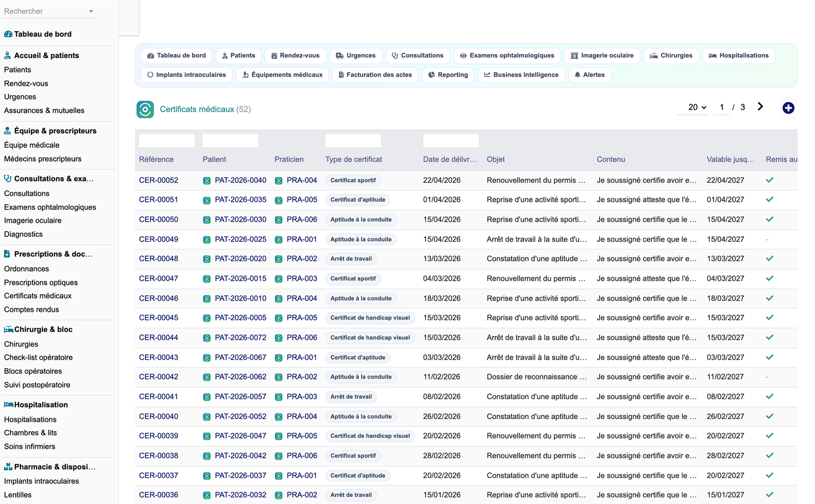815x504 pixels.
Task: Click the Patient column filter field
Action: coord(230,141)
